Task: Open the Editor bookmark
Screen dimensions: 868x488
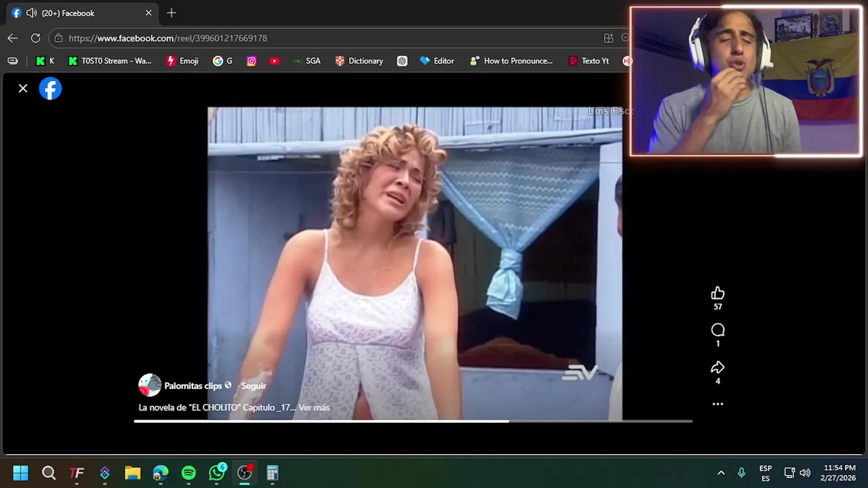Action: (x=437, y=60)
